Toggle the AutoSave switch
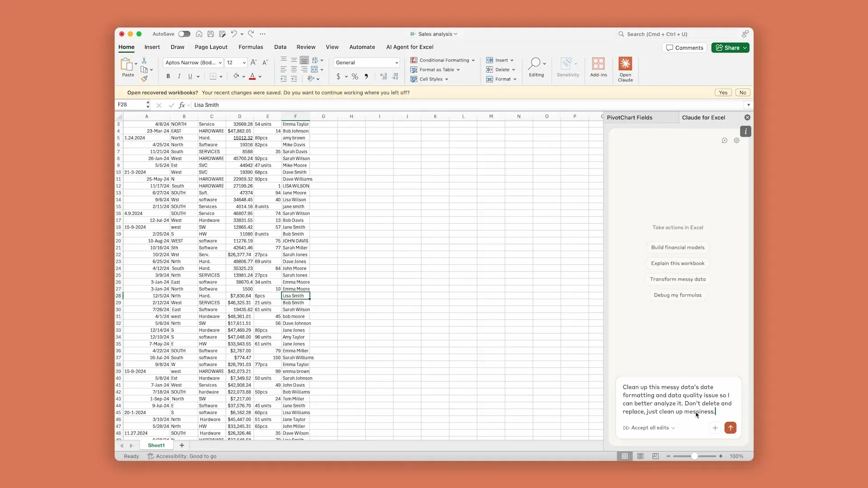This screenshot has width=868, height=488. [x=184, y=34]
